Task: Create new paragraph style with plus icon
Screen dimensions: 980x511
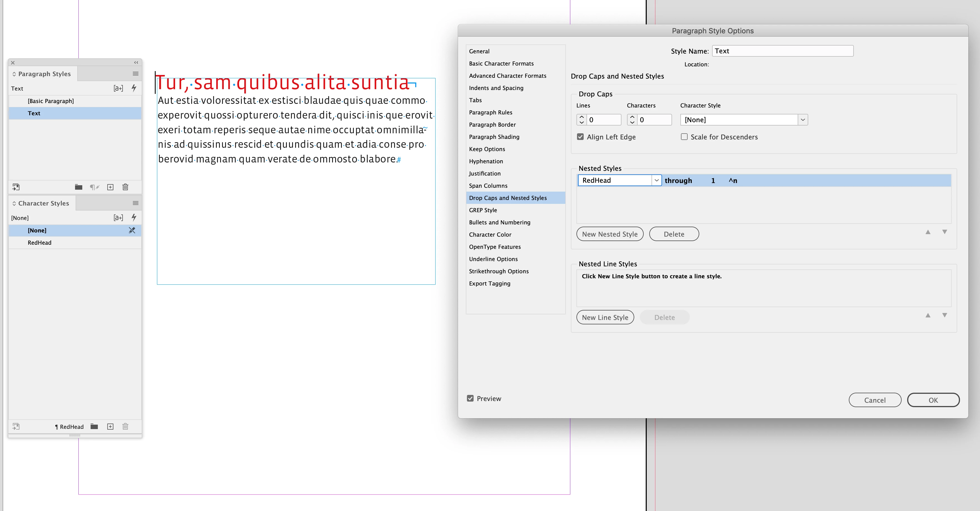Action: click(110, 187)
